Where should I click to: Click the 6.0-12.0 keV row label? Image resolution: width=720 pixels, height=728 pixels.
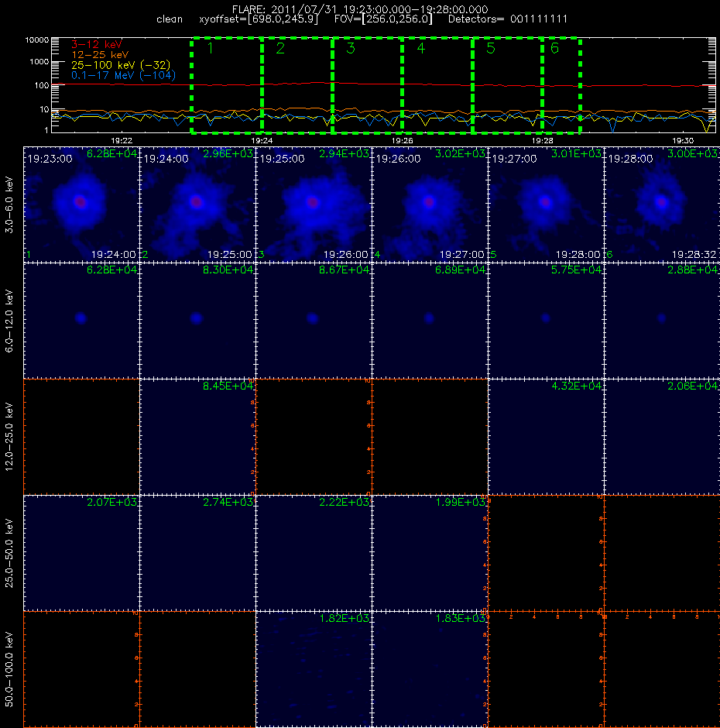(x=9, y=321)
